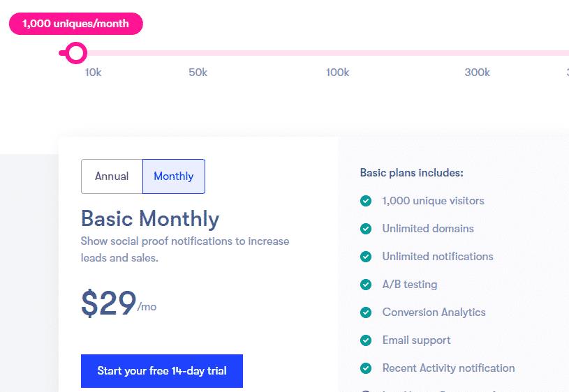Click the pink slider handle
This screenshot has height=392, width=569.
pyautogui.click(x=76, y=53)
